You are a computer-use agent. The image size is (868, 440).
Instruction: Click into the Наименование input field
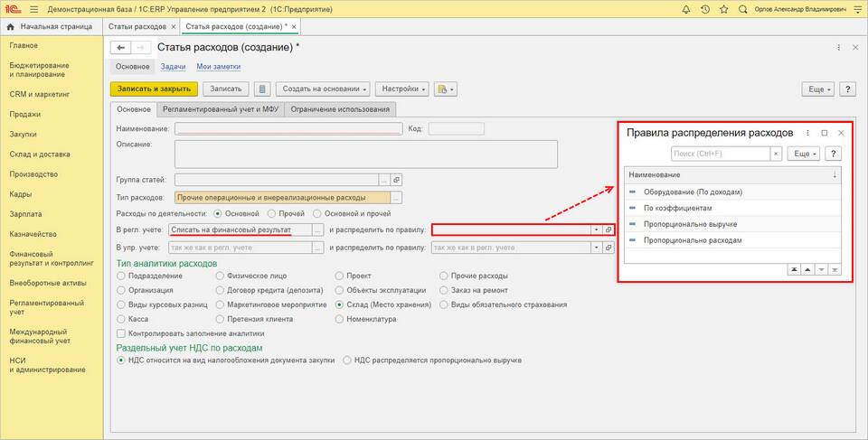point(288,129)
